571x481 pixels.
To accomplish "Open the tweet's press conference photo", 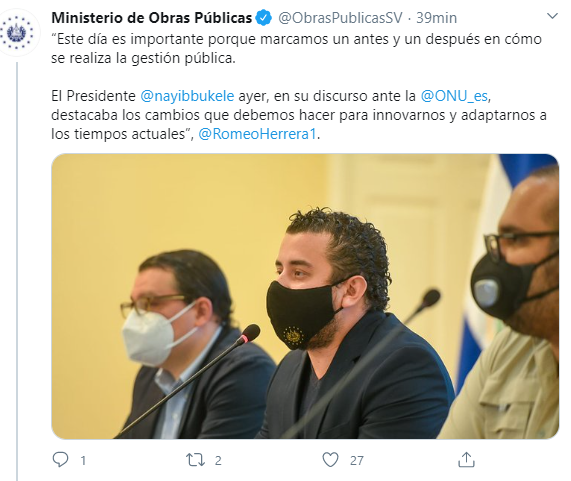I will (x=305, y=296).
